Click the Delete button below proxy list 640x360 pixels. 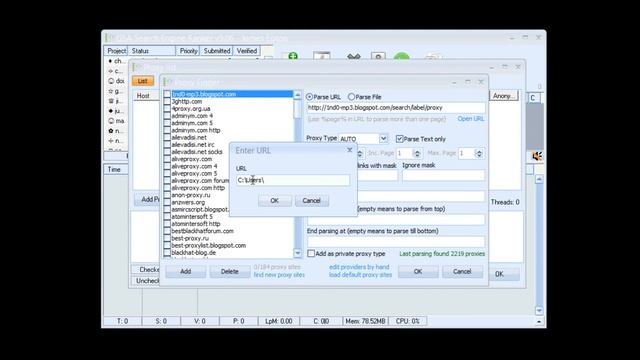click(229, 271)
